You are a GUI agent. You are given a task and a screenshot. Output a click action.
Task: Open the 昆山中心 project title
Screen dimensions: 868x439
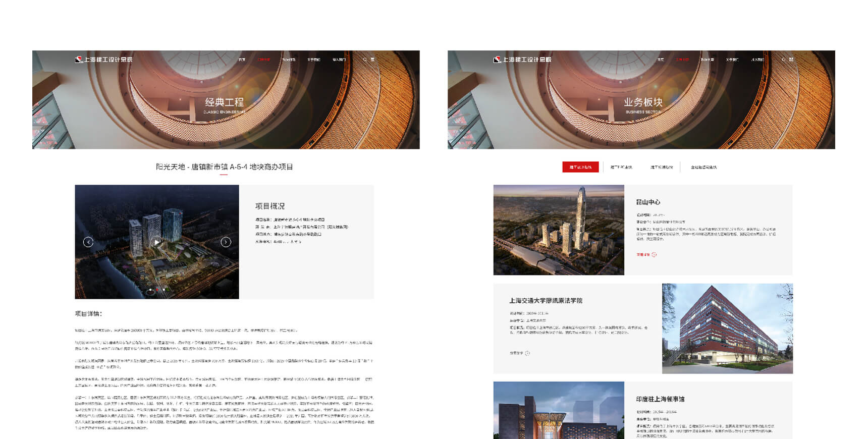648,202
